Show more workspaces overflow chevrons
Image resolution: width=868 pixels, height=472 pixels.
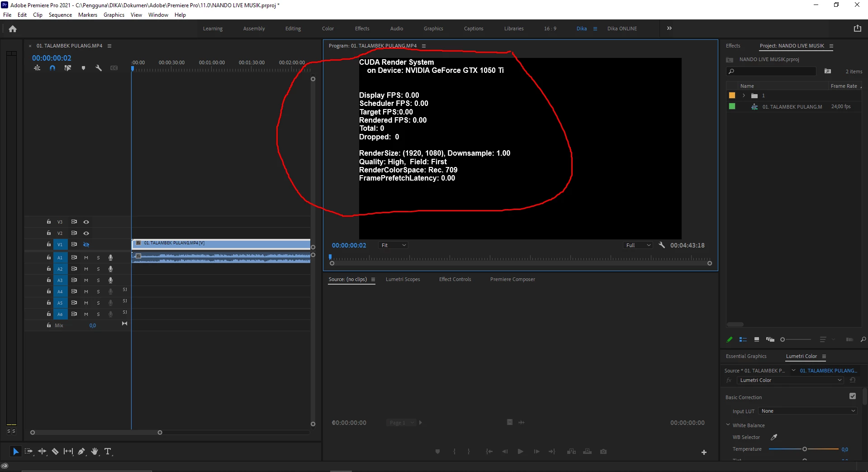click(669, 28)
